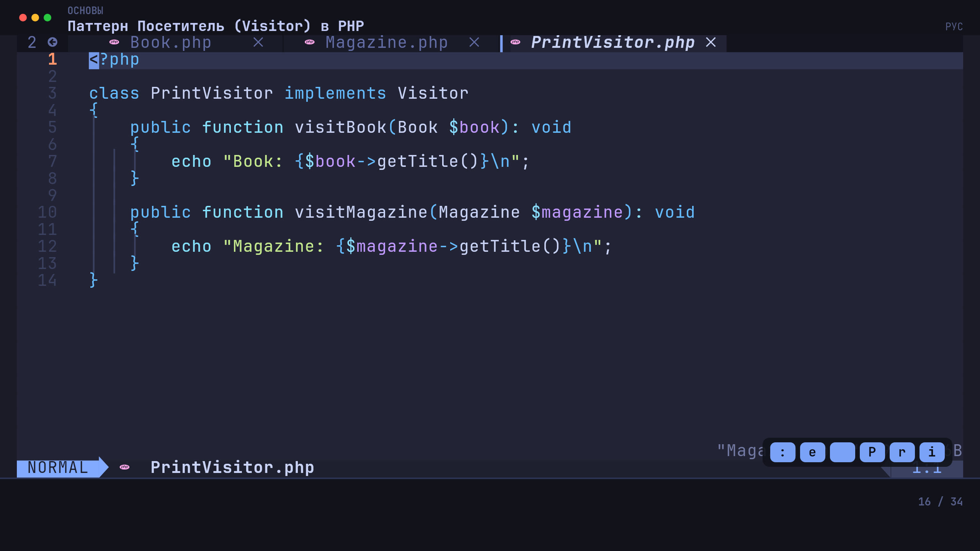
Task: Switch to the Magazine.php tab
Action: [x=387, y=42]
